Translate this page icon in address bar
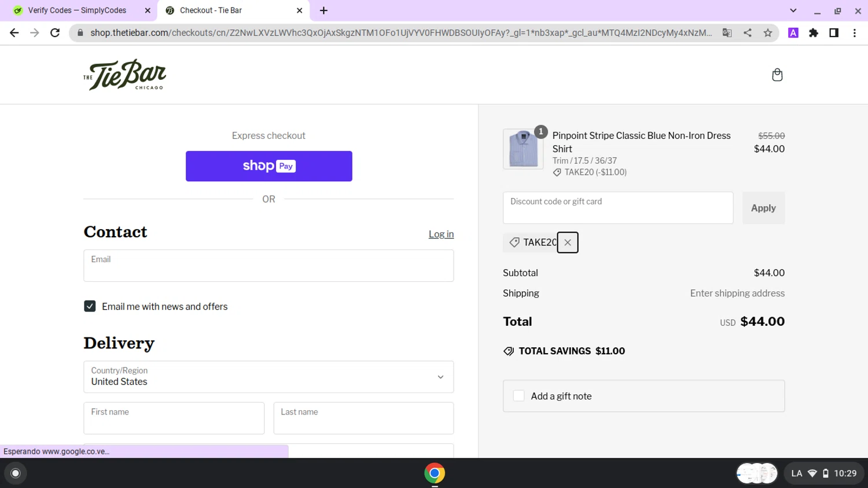Viewport: 868px width, 488px height. [x=727, y=33]
